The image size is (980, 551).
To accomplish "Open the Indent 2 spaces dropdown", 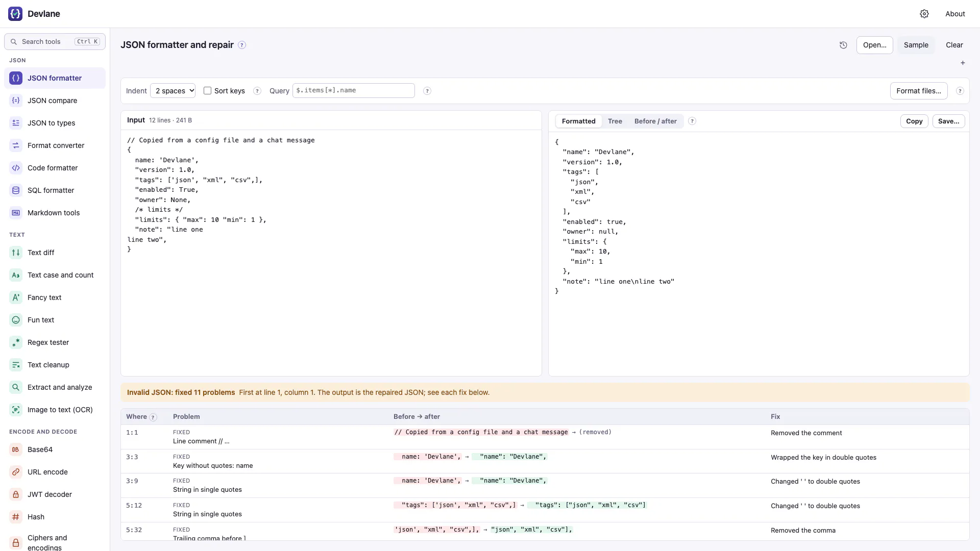I will 173,91.
